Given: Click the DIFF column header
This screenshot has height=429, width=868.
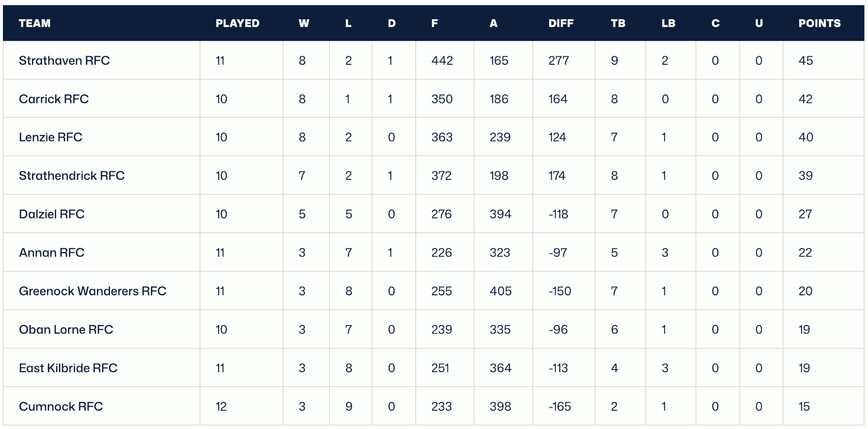Looking at the screenshot, I should (561, 23).
